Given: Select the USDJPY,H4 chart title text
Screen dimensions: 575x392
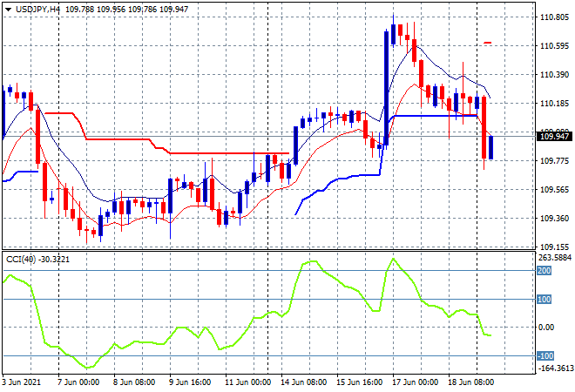Looking at the screenshot, I should tap(37, 10).
